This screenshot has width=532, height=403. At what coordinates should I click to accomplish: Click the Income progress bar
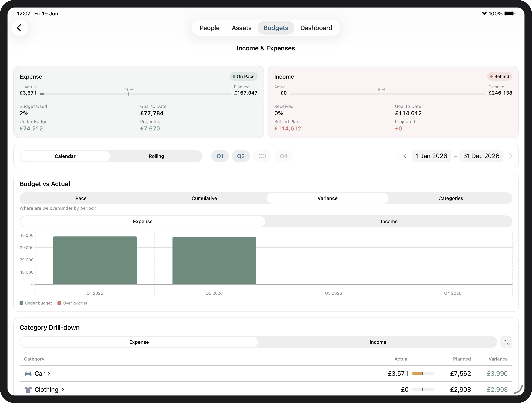pos(388,94)
